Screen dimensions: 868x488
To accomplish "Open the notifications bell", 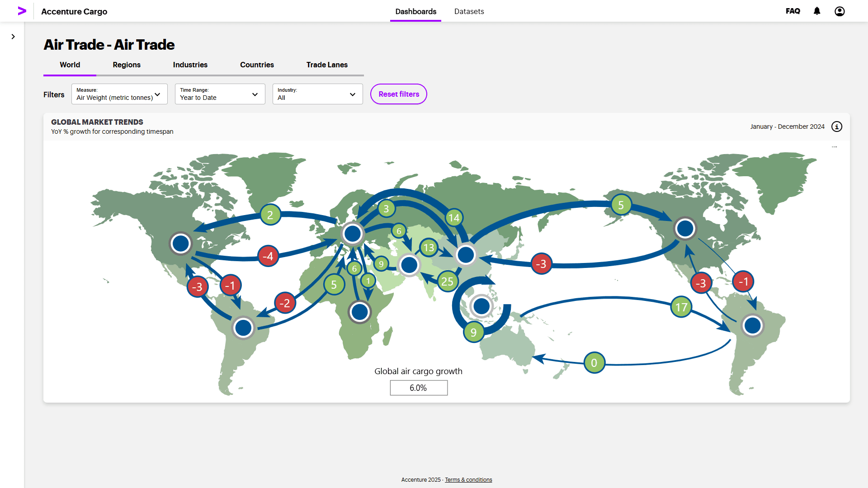I will pyautogui.click(x=816, y=11).
